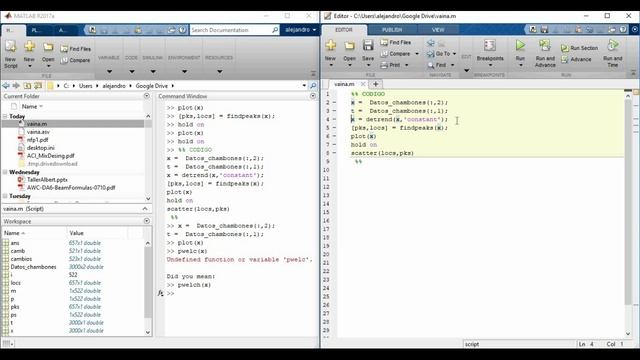
Task: Click Find Files in MATLAB Home toolbar
Action: (x=76, y=49)
